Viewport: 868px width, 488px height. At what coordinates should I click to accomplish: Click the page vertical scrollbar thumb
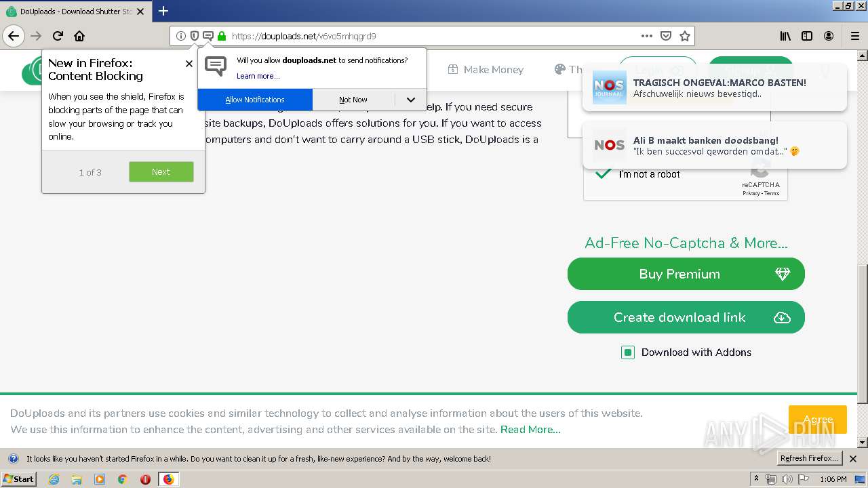pos(863,334)
